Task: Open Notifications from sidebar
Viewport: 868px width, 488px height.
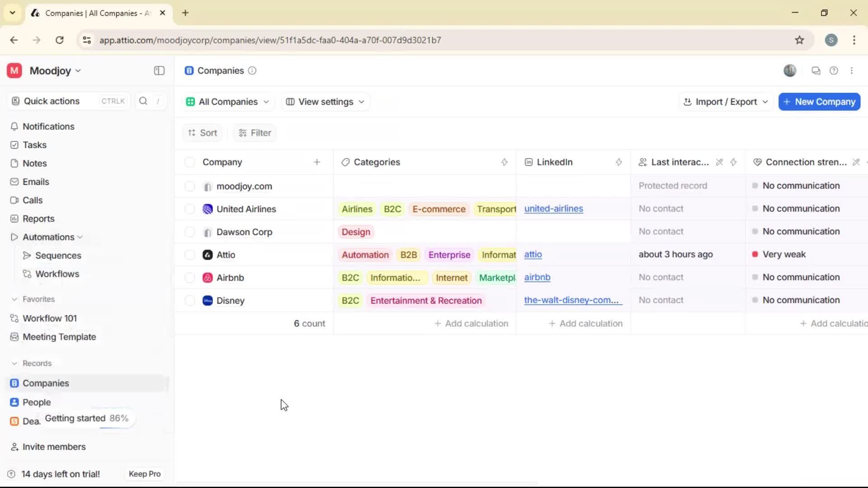Action: coord(48,127)
